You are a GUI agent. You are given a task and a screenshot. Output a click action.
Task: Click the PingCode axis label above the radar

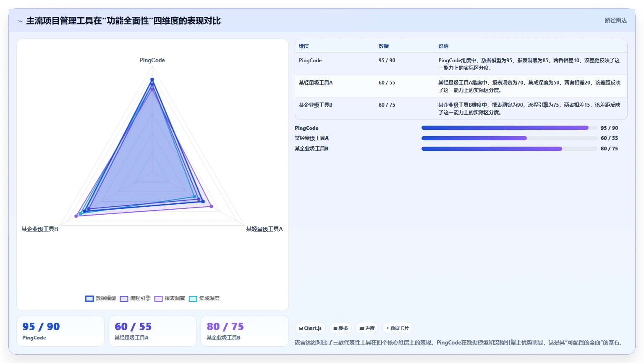(152, 60)
